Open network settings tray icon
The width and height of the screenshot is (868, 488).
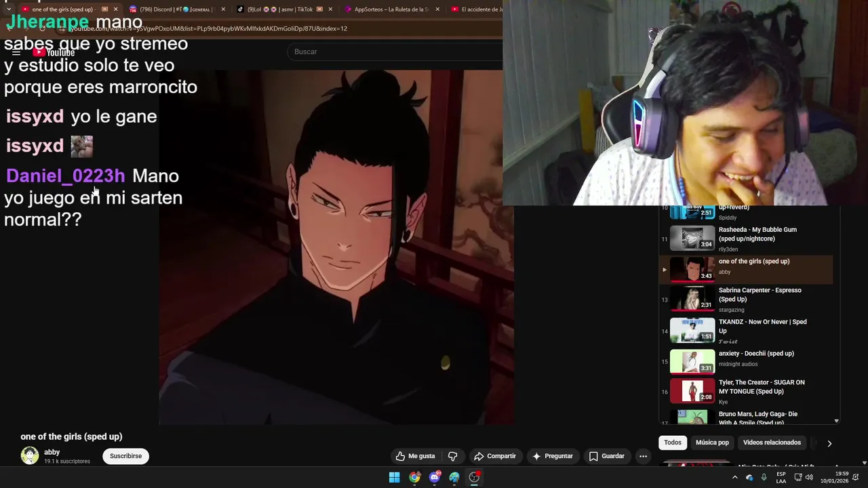[797, 477]
